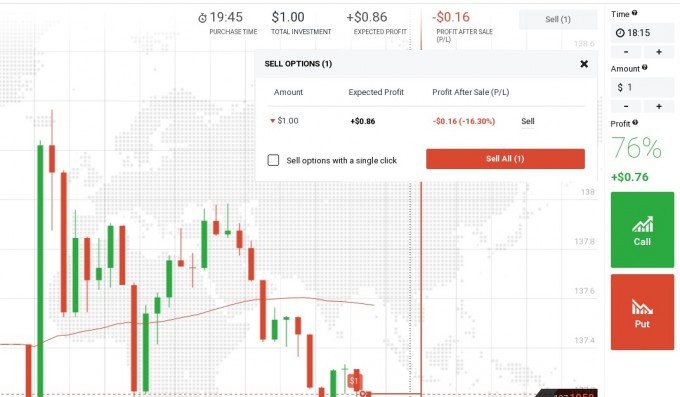680x397 pixels.
Task: Expand the $1.00 option row arrow
Action: coord(272,121)
